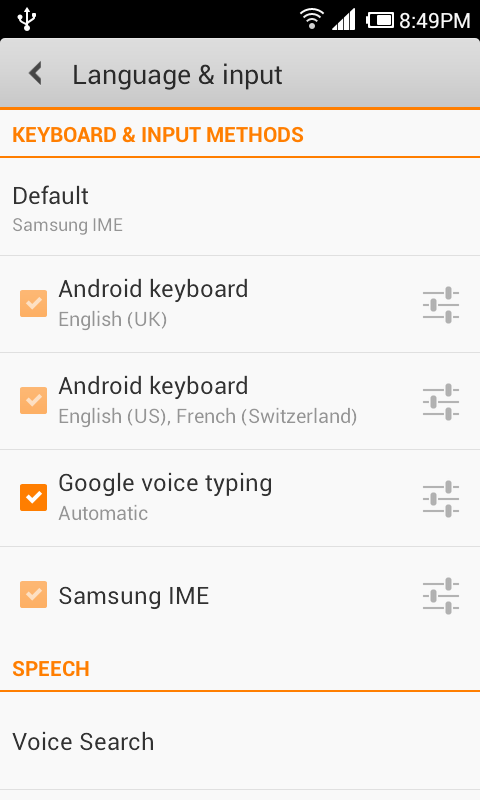The width and height of the screenshot is (480, 800).
Task: Toggle English (US), French (Switzerland) keyboard checkbox
Action: pyautogui.click(x=34, y=401)
